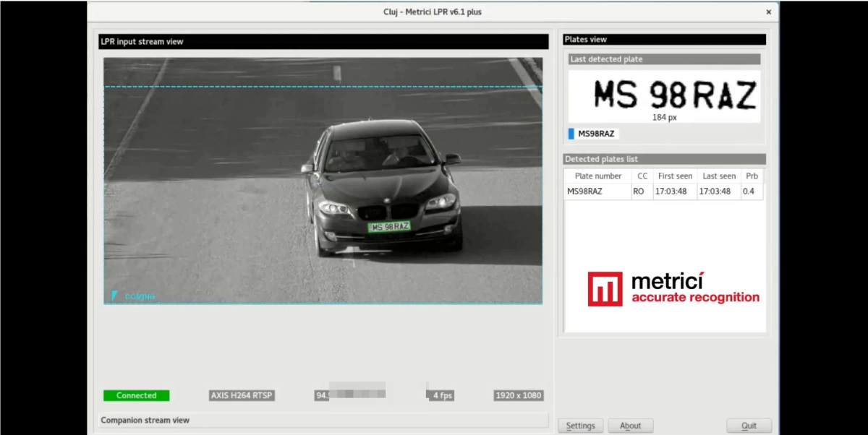The height and width of the screenshot is (435, 868).
Task: Expand the Companion stream view panel
Action: coord(323,420)
